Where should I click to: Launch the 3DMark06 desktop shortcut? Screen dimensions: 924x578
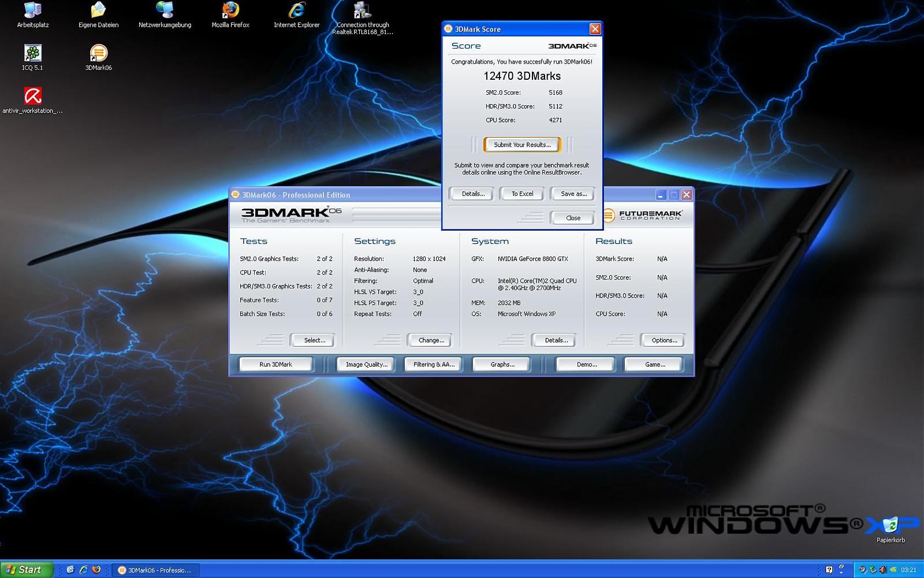coord(98,58)
